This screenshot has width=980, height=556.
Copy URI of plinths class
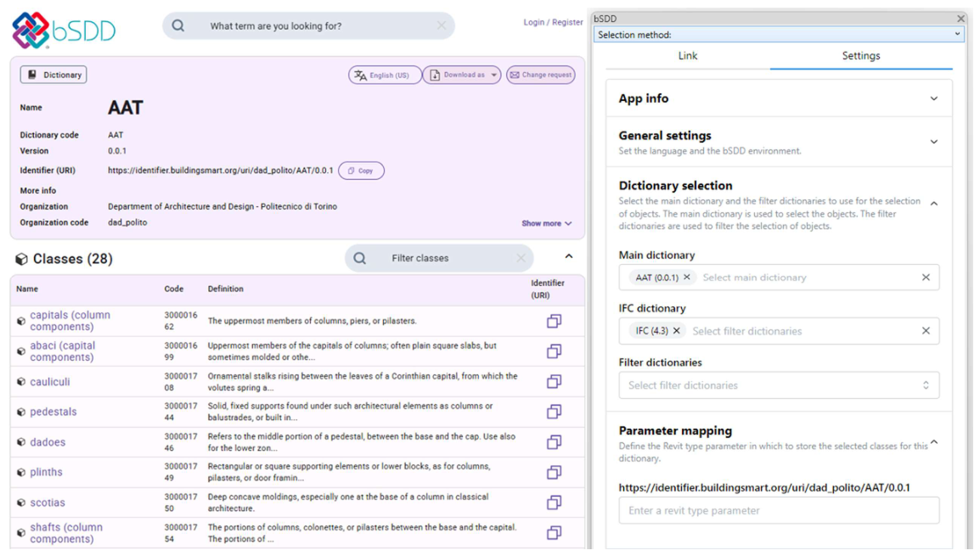(x=554, y=472)
